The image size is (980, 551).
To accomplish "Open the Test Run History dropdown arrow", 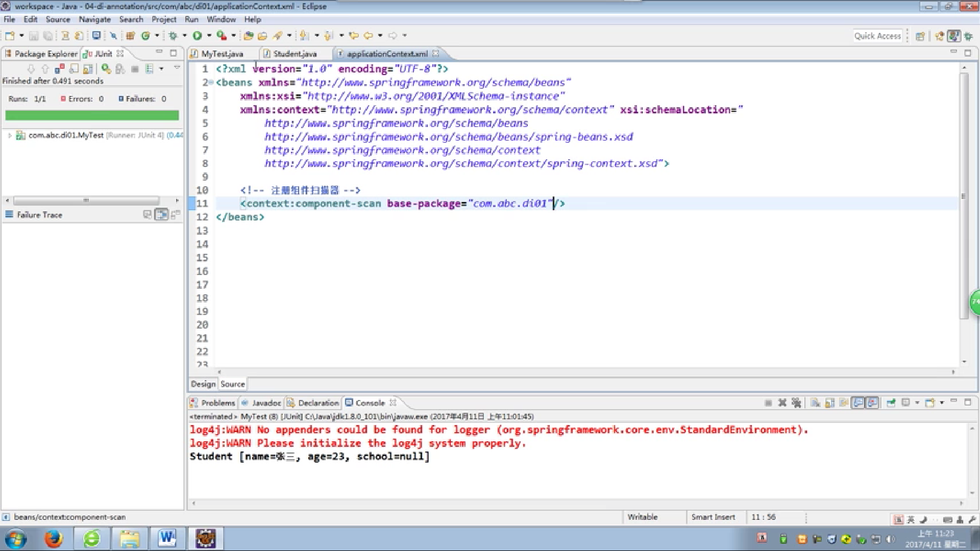I will (161, 69).
